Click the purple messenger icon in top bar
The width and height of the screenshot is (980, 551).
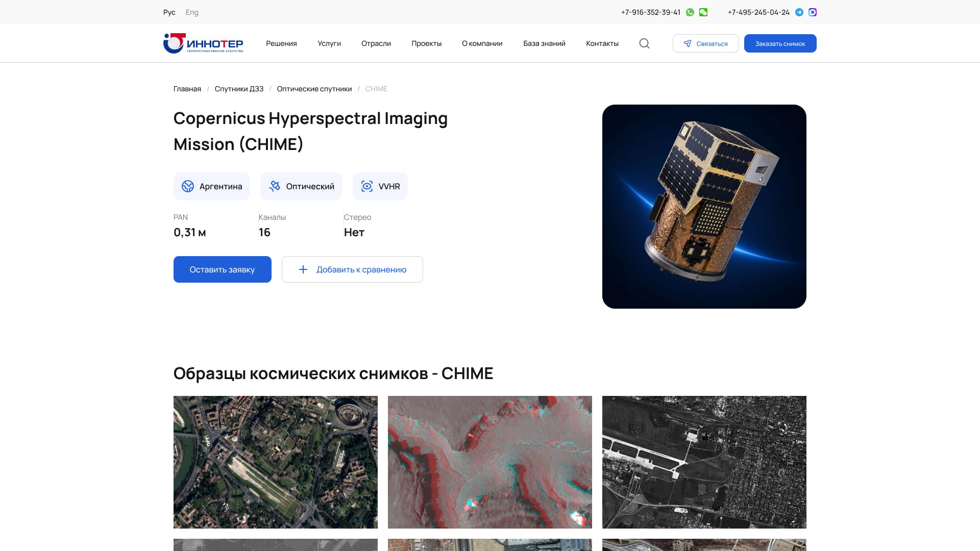(813, 12)
